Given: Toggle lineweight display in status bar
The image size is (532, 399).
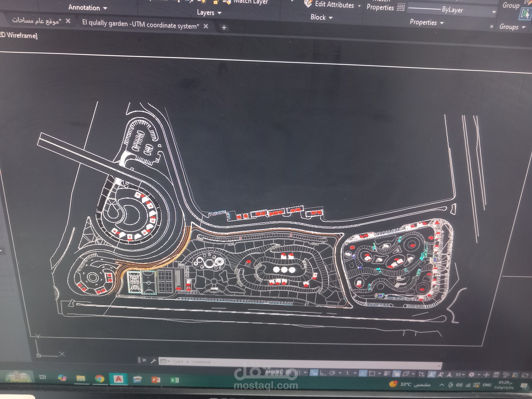Looking at the screenshot, I should click(x=387, y=373).
